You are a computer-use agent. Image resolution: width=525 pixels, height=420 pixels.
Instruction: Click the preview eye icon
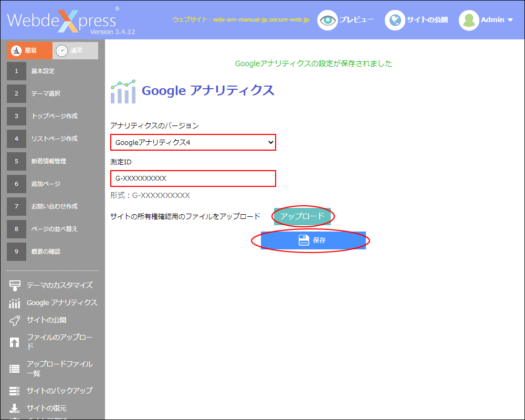tap(327, 20)
